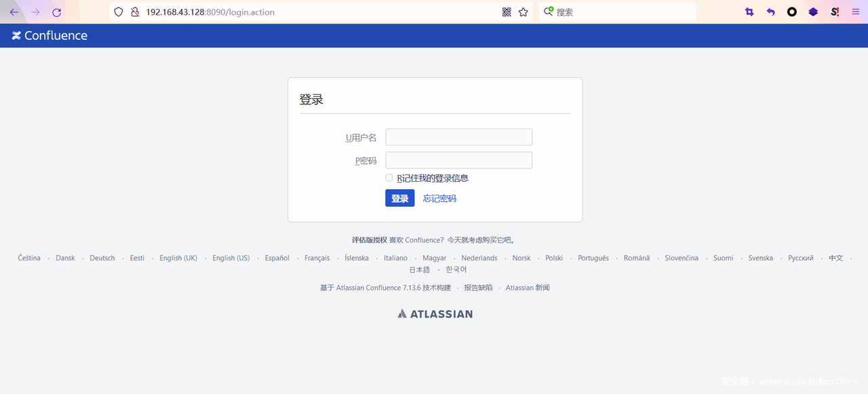Click the insecure connection lock icon
The height and width of the screenshot is (394, 868).
pos(135,12)
